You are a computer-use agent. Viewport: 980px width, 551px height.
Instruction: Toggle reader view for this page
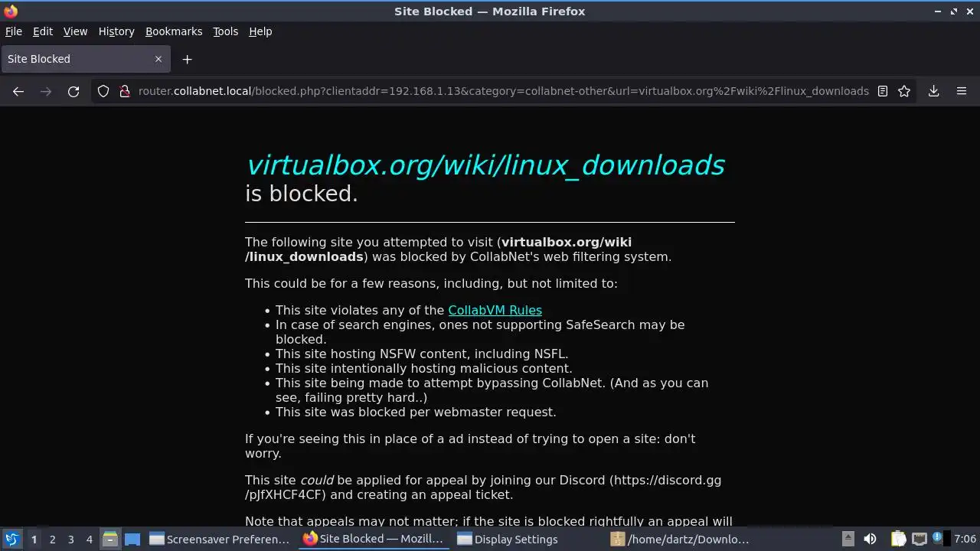tap(883, 91)
